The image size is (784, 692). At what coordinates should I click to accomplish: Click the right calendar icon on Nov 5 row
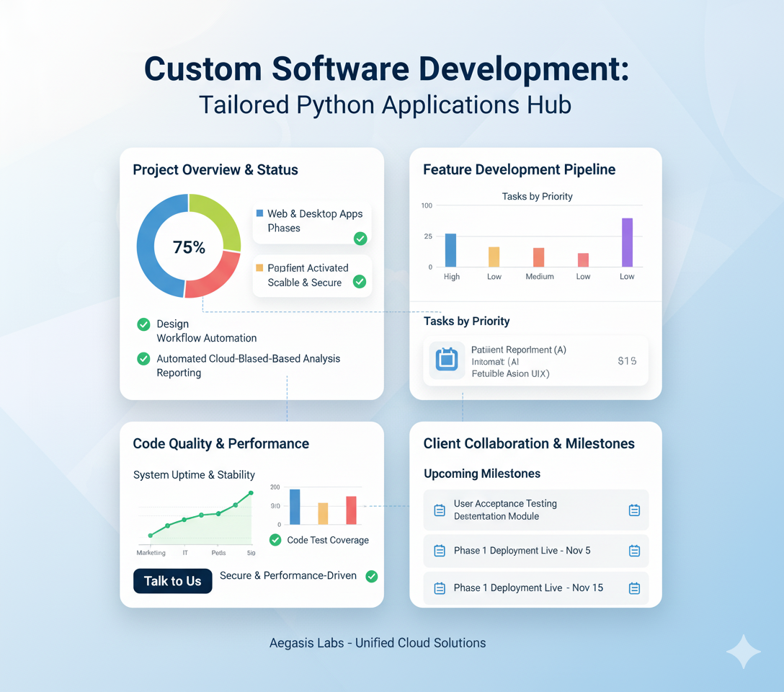pos(634,551)
